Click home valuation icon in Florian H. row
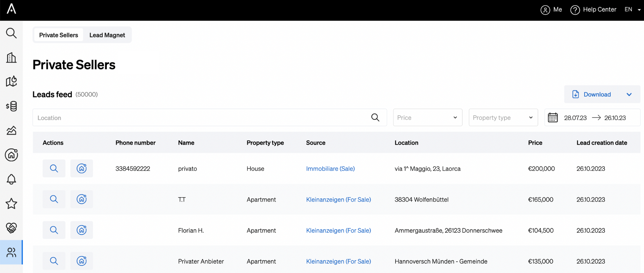 [81, 230]
